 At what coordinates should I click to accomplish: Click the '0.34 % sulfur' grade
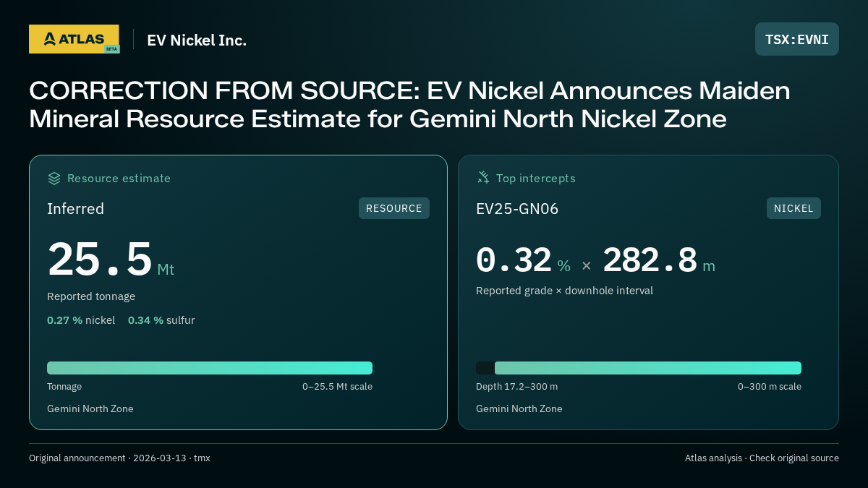point(161,320)
